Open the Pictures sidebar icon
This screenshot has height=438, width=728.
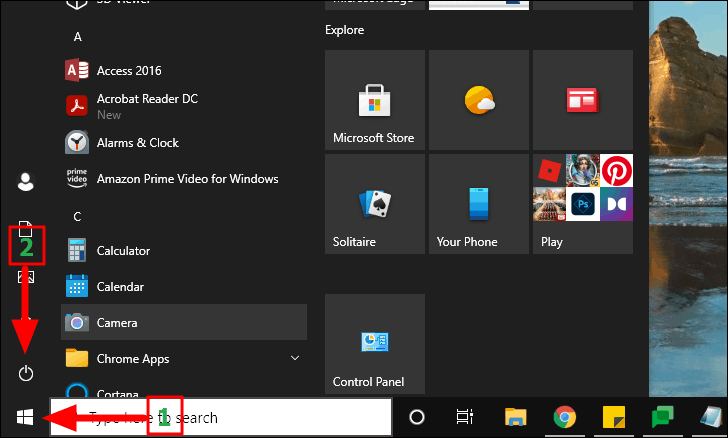26,277
